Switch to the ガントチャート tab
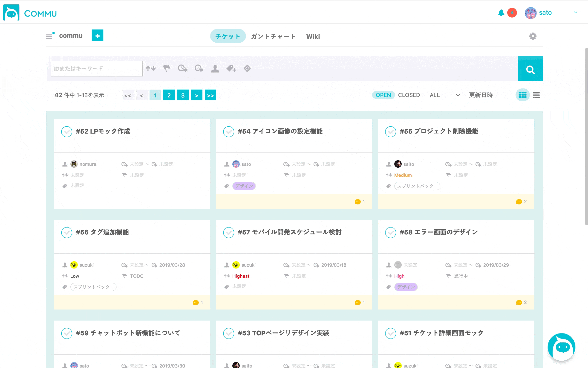Viewport: 588px width, 368px height. 273,37
